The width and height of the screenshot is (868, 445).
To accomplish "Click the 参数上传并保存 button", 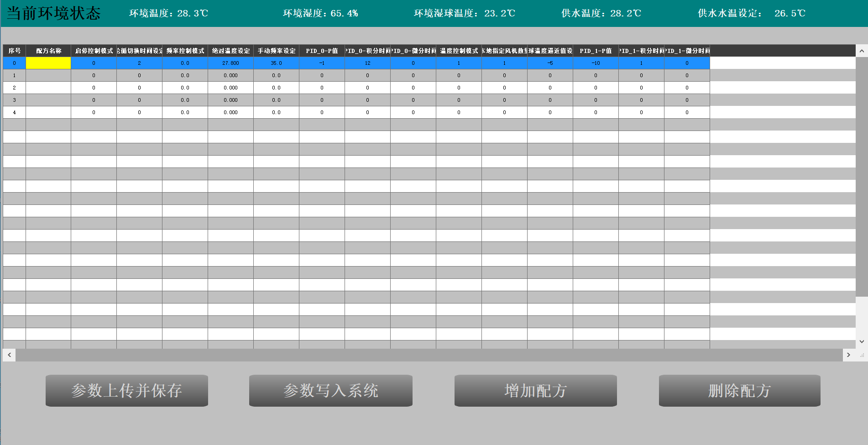I will (127, 391).
